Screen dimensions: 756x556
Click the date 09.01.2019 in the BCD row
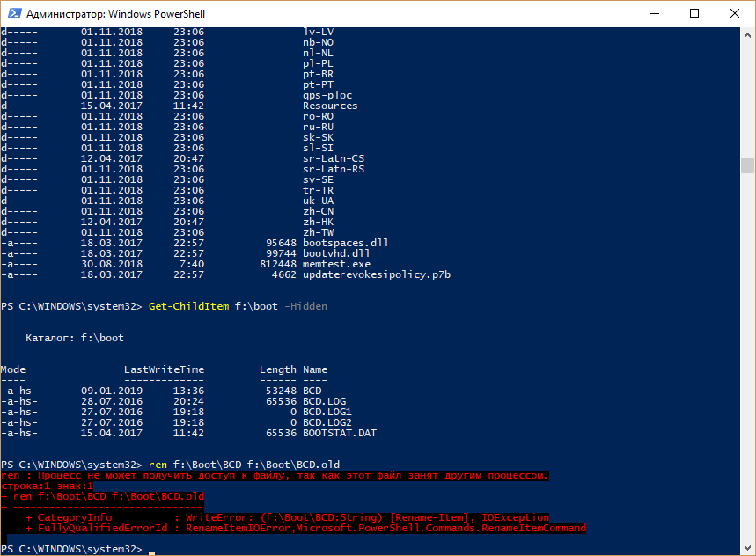click(x=112, y=391)
